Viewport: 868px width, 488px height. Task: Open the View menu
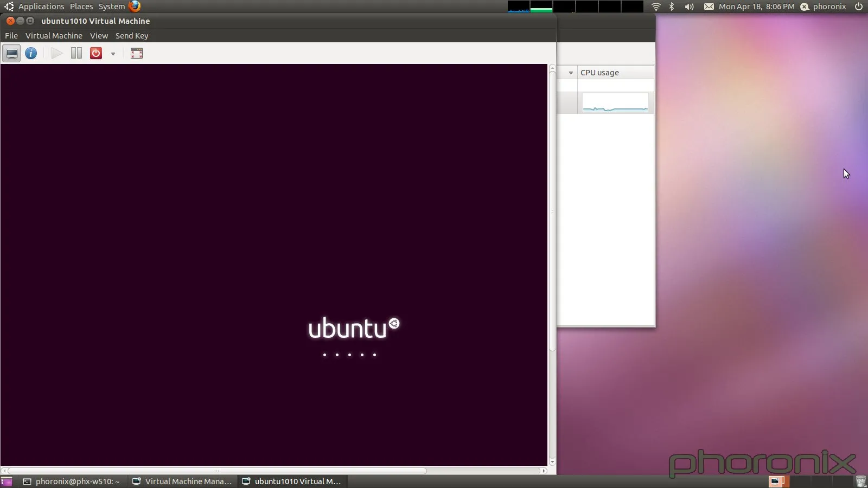pos(99,36)
